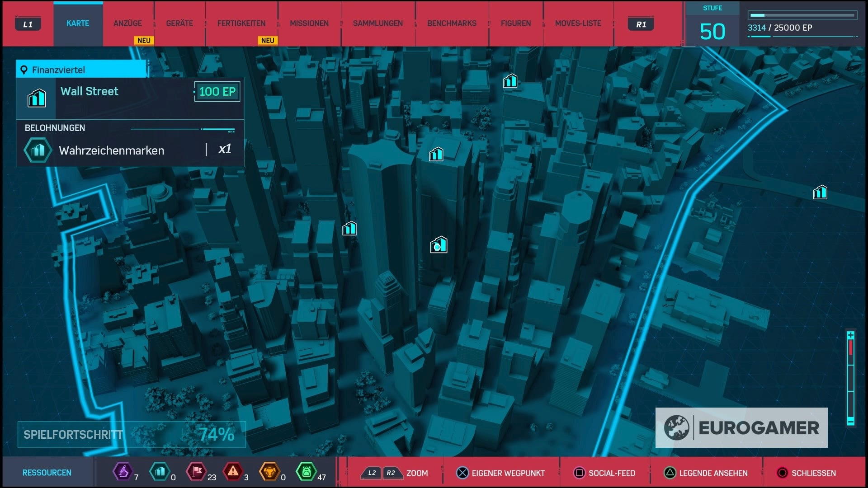Switch to the Anzüge tab
This screenshot has width=868, height=488.
[127, 23]
